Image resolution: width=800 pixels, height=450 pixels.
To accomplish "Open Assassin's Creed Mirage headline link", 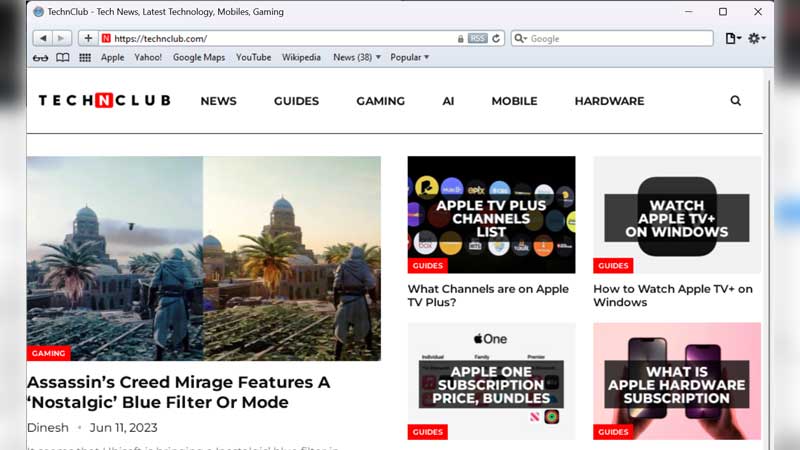I will (179, 392).
